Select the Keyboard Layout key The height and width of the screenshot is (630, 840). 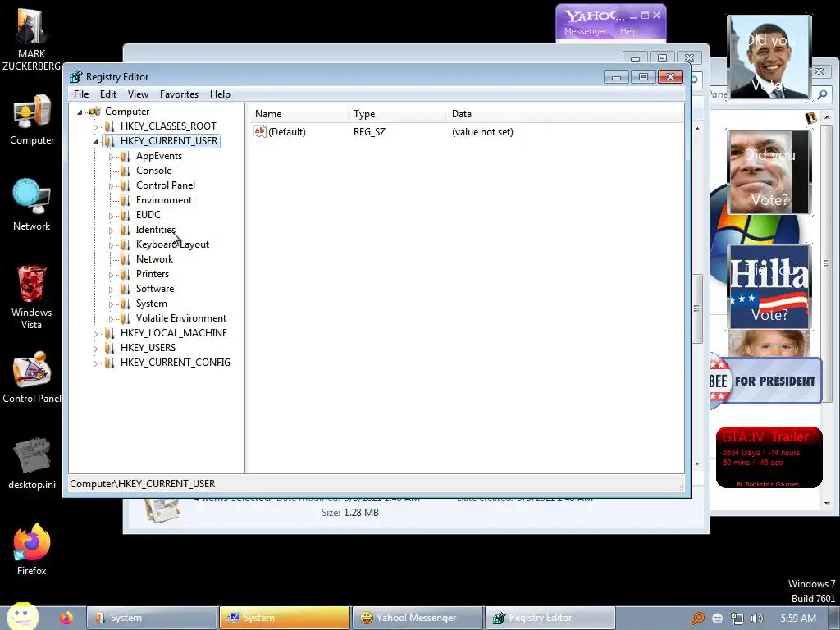tap(172, 244)
